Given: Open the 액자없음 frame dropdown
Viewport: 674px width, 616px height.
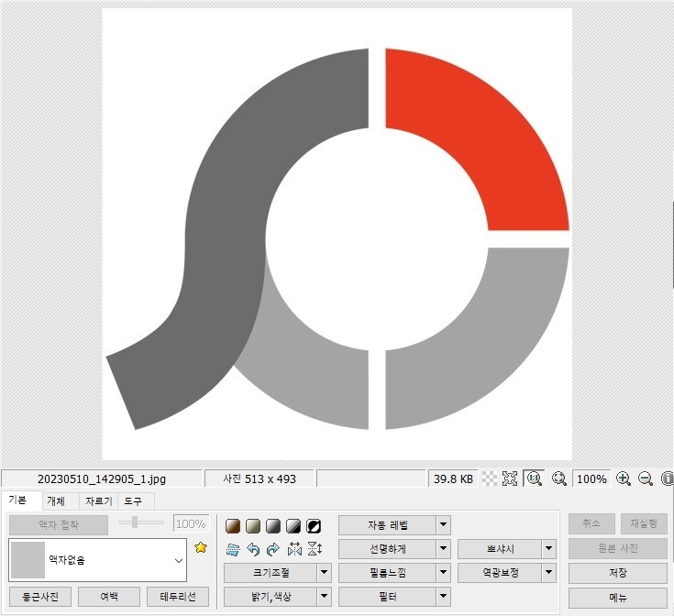Looking at the screenshot, I should [x=179, y=561].
